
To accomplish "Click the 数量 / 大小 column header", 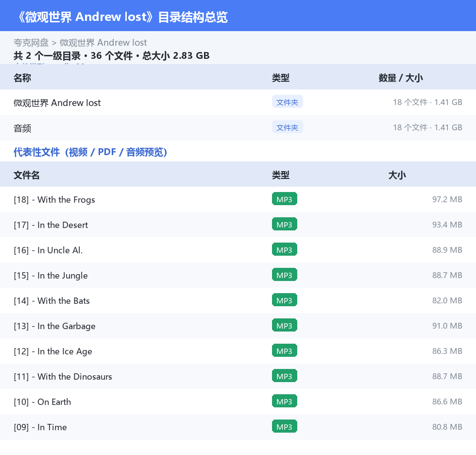I will [400, 78].
